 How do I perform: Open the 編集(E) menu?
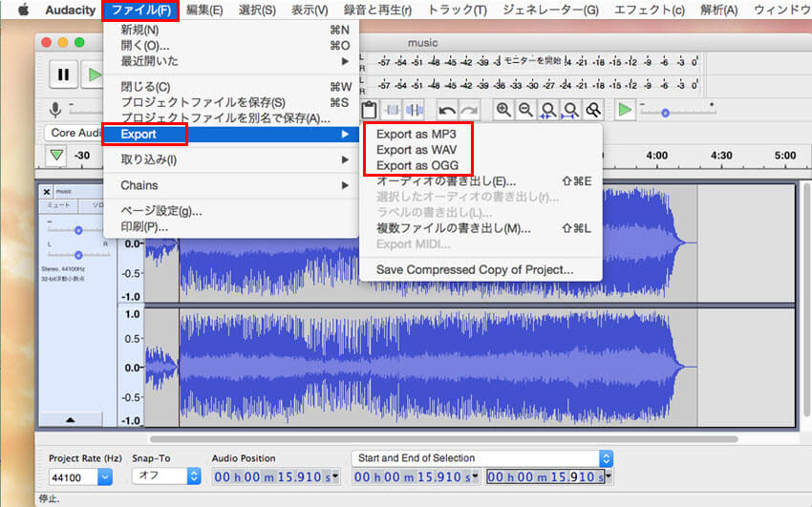204,10
